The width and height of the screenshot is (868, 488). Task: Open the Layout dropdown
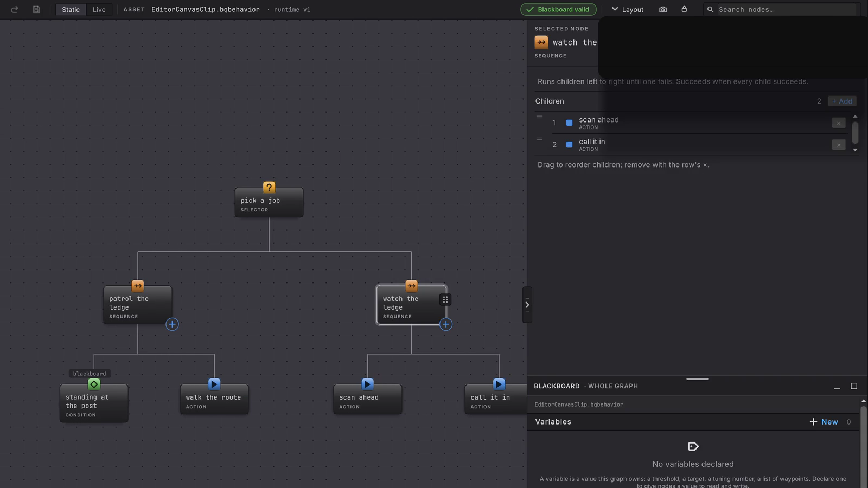[x=628, y=9]
